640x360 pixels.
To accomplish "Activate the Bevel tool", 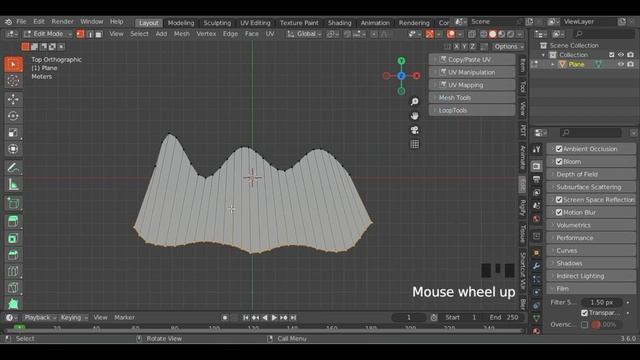I will coord(13,255).
